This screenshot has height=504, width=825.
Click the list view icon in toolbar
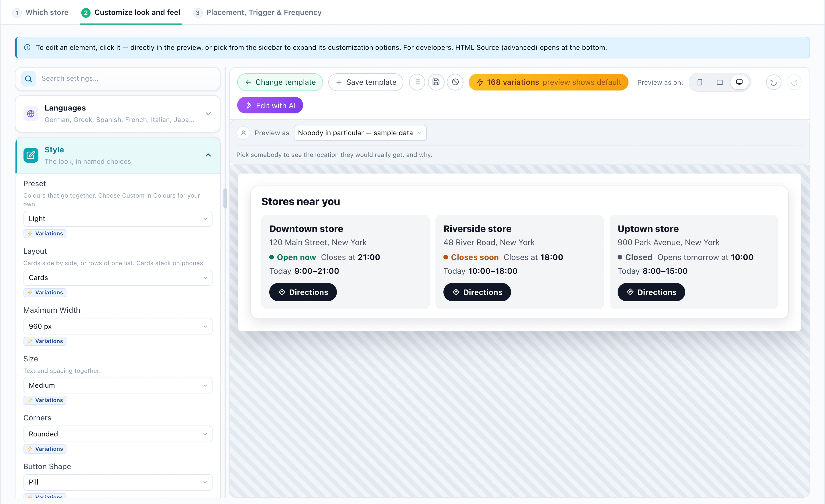(417, 82)
